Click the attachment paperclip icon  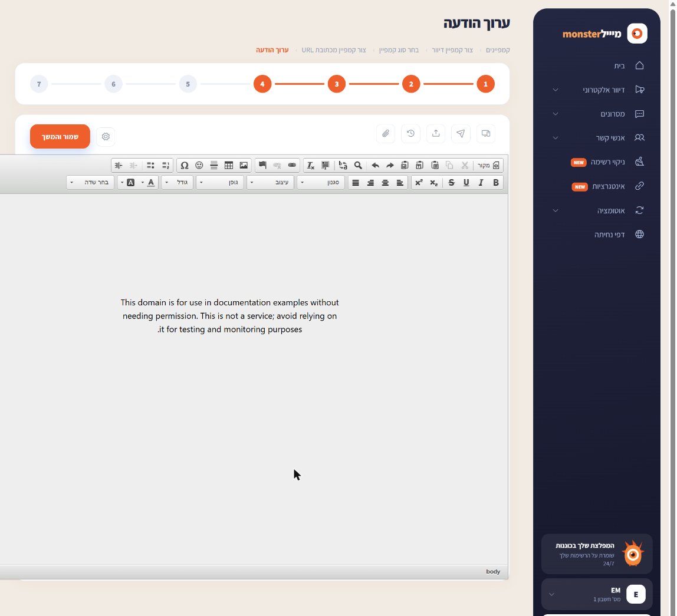386,133
